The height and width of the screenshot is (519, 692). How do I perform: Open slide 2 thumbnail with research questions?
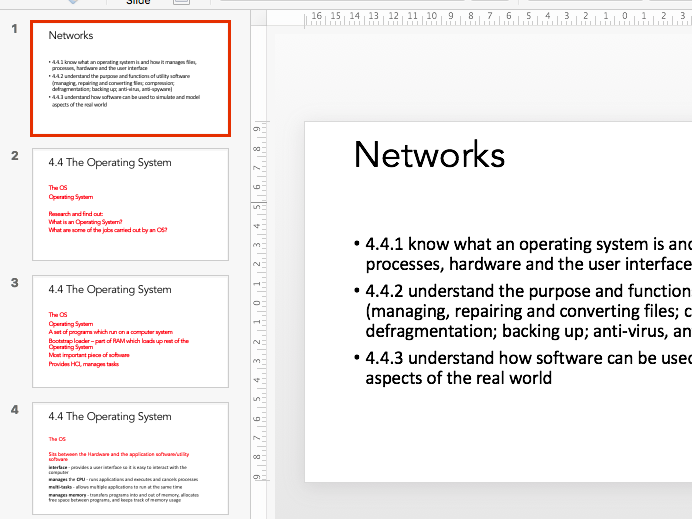130,204
